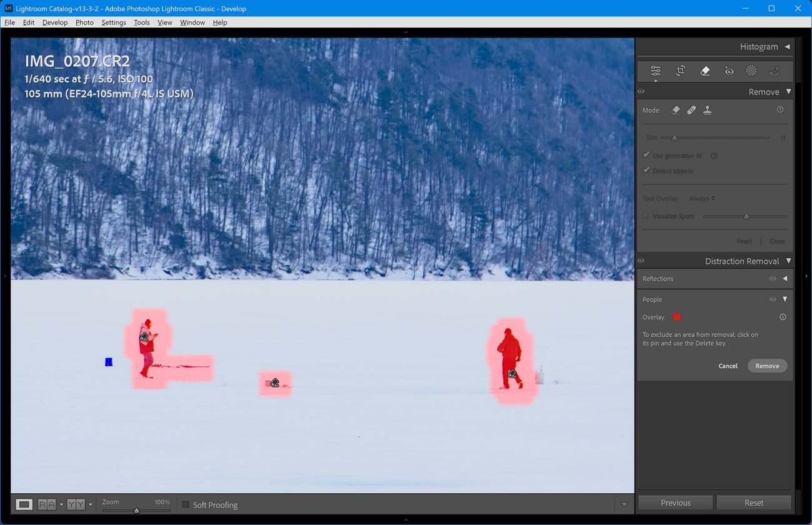Open the Window menu
Screen dimensions: 812x525
pyautogui.click(x=192, y=22)
